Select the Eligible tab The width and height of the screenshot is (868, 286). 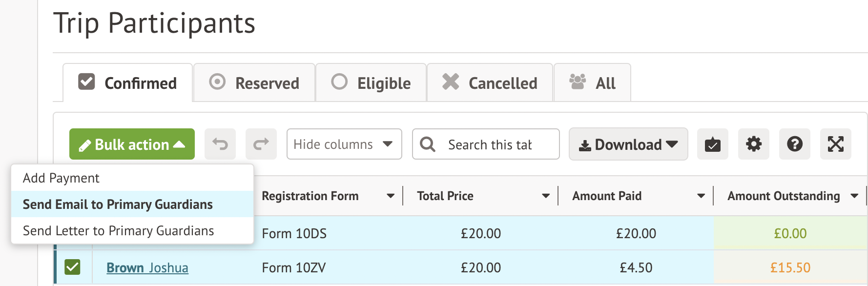coord(371,82)
